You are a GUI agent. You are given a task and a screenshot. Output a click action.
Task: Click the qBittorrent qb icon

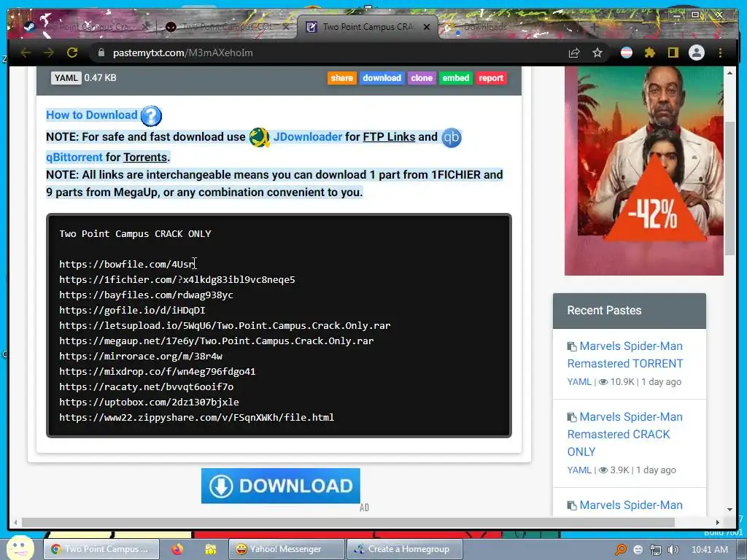(451, 138)
